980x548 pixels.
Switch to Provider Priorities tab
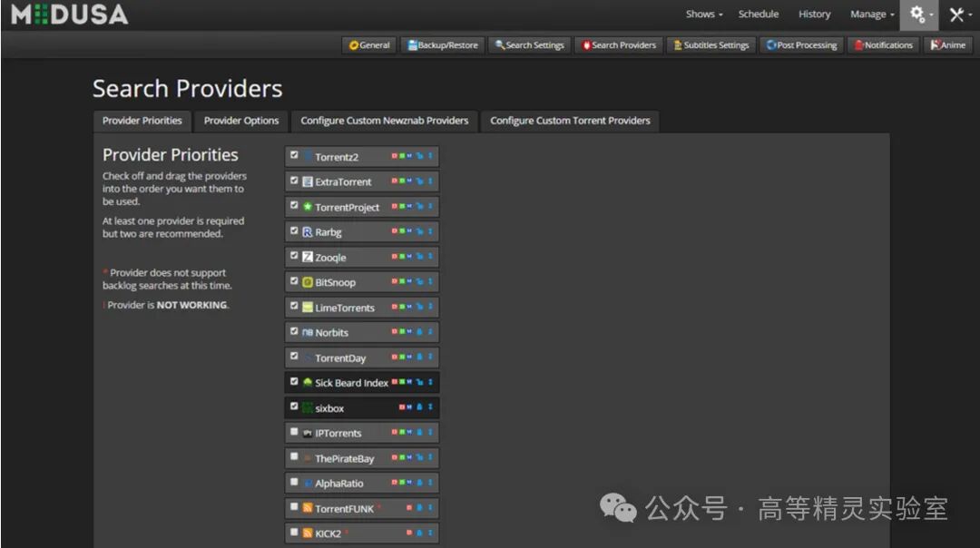click(x=142, y=121)
